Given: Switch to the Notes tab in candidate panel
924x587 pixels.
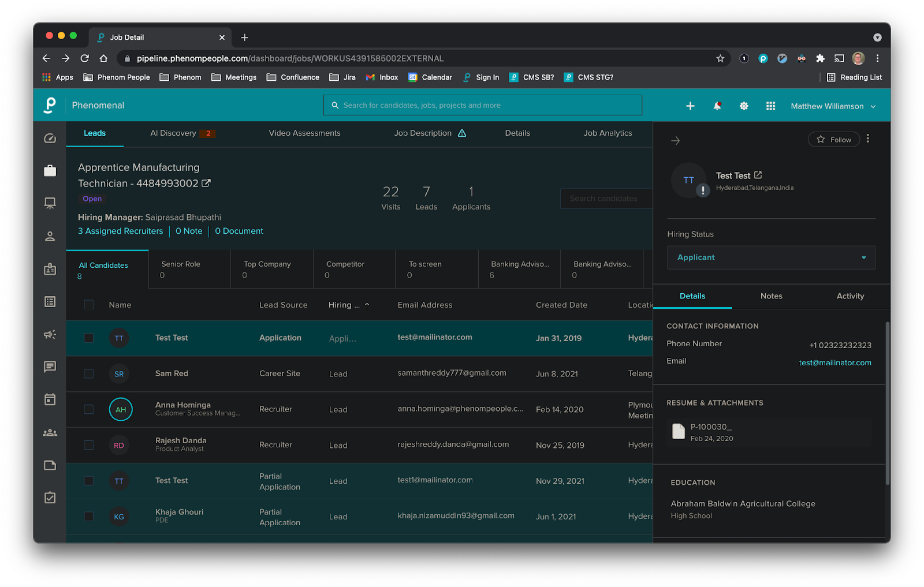Looking at the screenshot, I should 771,296.
